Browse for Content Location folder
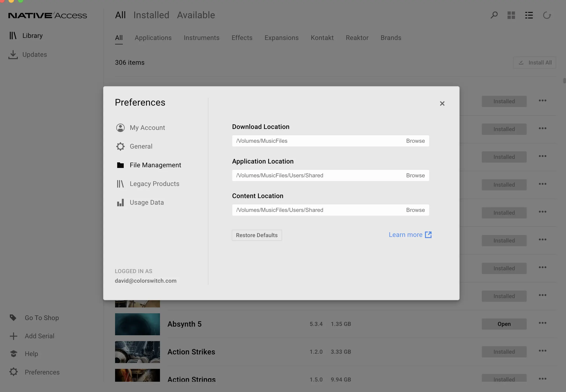Viewport: 566px width, 392px height. (x=415, y=210)
